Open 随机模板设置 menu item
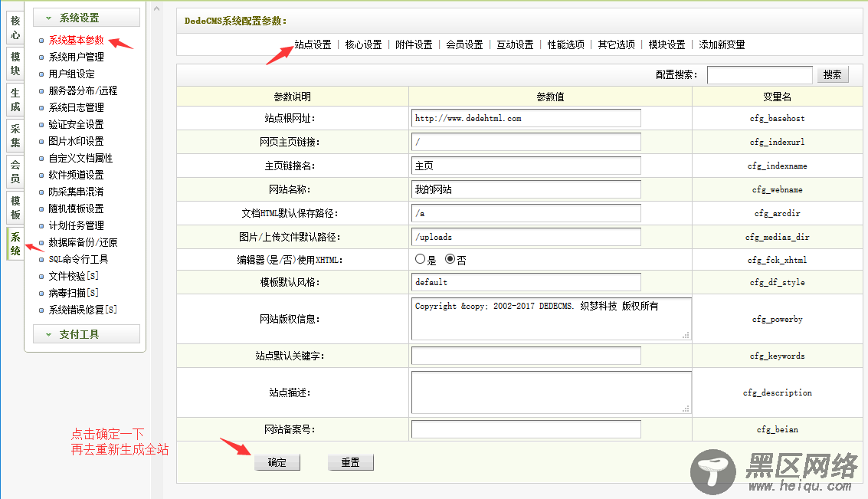The width and height of the screenshot is (868, 499). click(76, 208)
